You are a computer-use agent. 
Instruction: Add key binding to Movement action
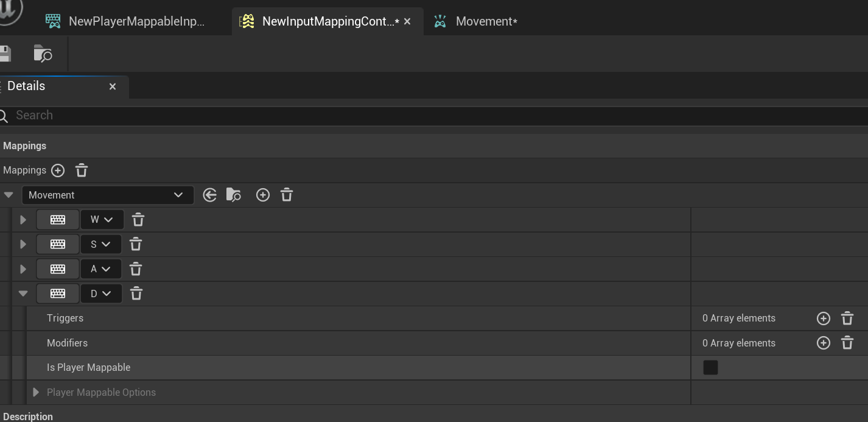coord(263,195)
